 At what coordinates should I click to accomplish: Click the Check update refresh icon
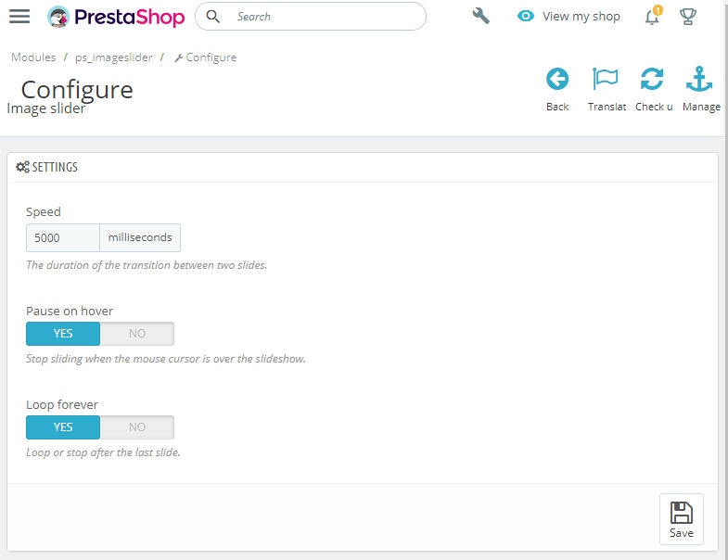click(652, 79)
